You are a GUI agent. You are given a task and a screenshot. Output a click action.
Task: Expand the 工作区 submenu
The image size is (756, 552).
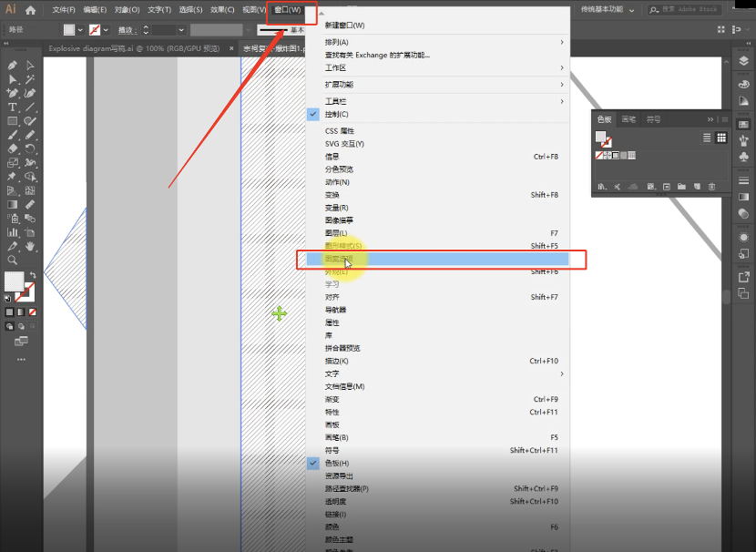[x=438, y=68]
